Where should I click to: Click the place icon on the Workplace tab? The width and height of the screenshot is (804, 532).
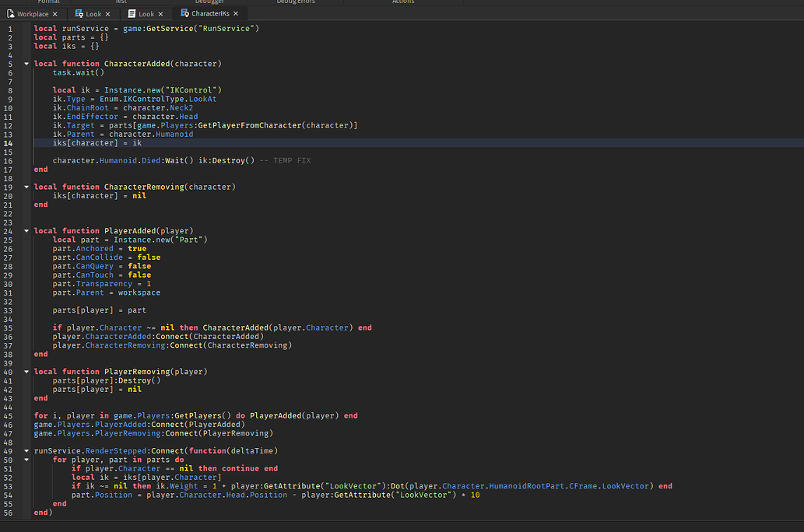click(x=12, y=13)
